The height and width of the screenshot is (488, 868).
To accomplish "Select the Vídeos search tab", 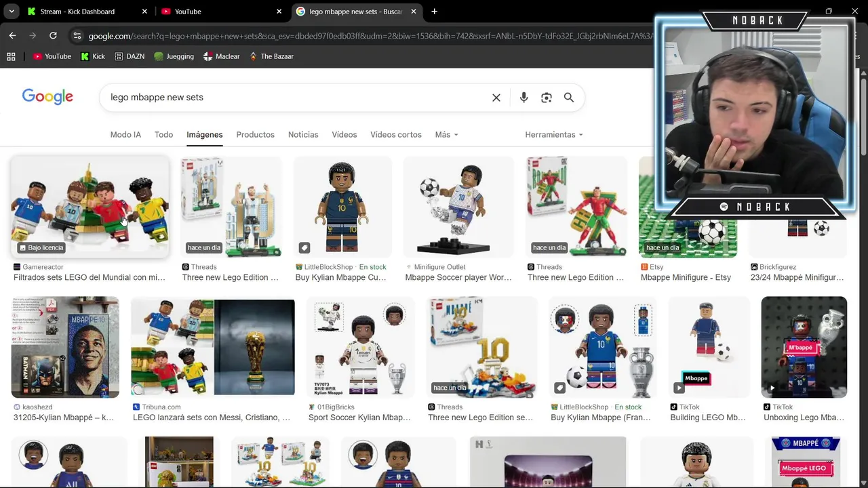I will pyautogui.click(x=344, y=134).
